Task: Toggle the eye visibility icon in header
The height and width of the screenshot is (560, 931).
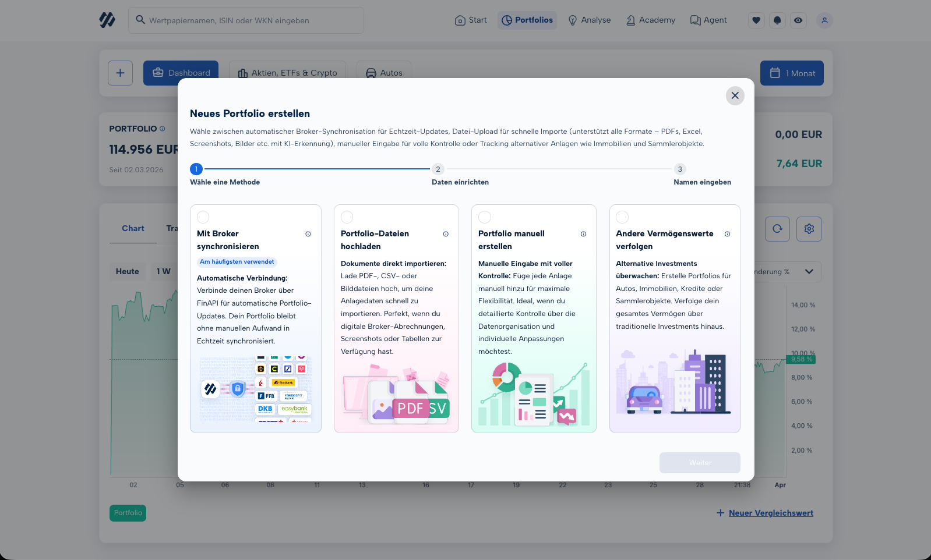Action: point(798,20)
